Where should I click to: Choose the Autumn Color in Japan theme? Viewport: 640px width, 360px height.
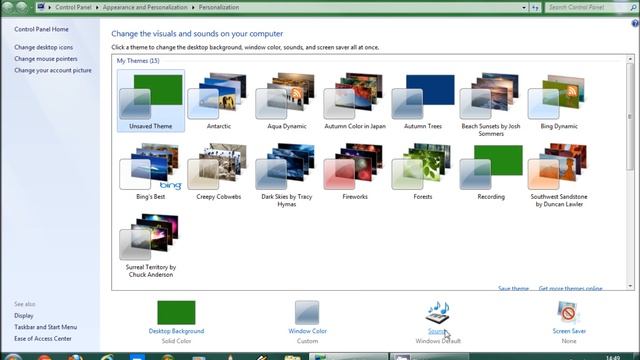coord(355,100)
